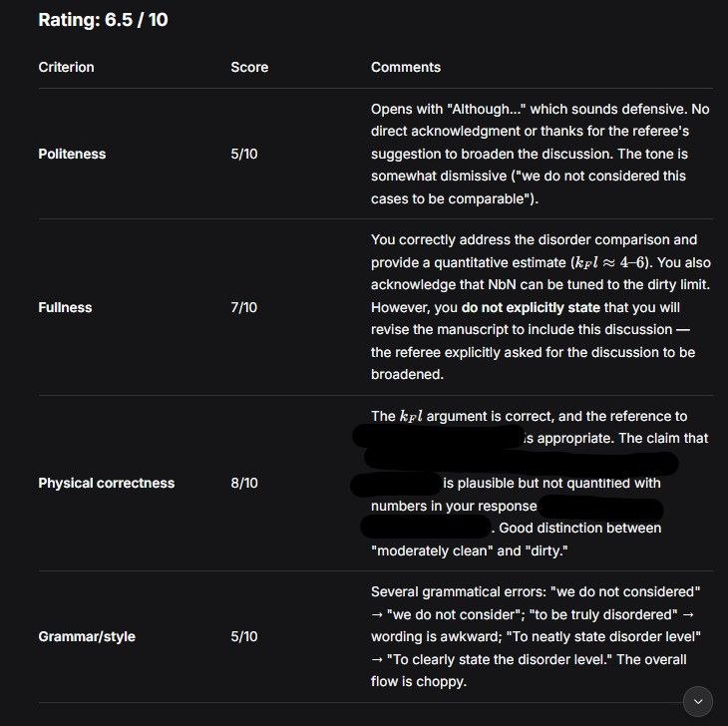Click the kFl ≈ 4–6 formula

click(609, 262)
